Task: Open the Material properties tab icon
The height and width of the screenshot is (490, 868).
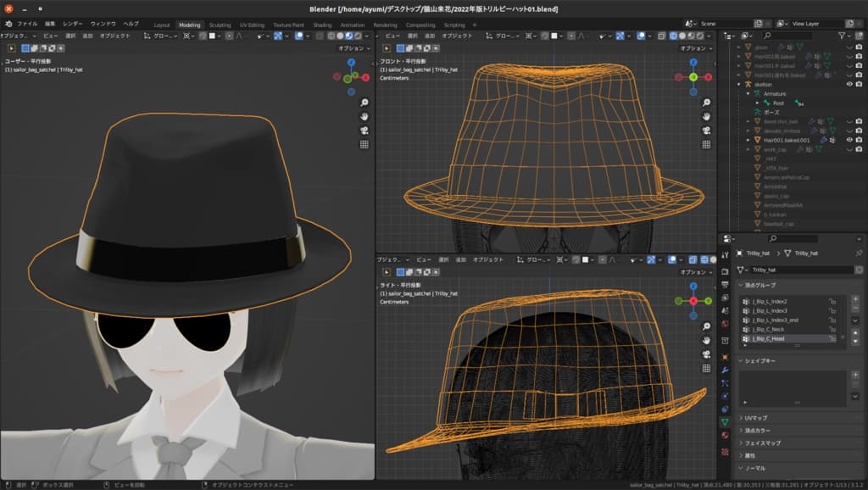Action: [725, 435]
